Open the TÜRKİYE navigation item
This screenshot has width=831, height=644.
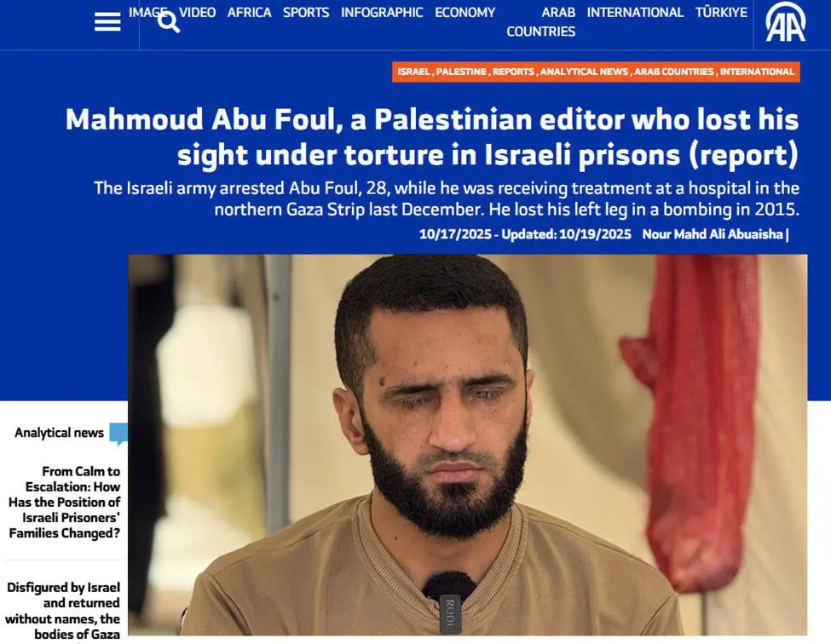[721, 12]
